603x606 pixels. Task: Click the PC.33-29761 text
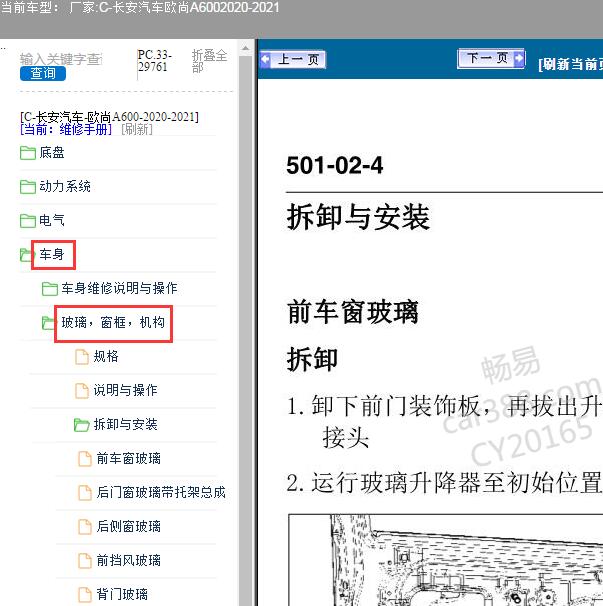(x=155, y=61)
